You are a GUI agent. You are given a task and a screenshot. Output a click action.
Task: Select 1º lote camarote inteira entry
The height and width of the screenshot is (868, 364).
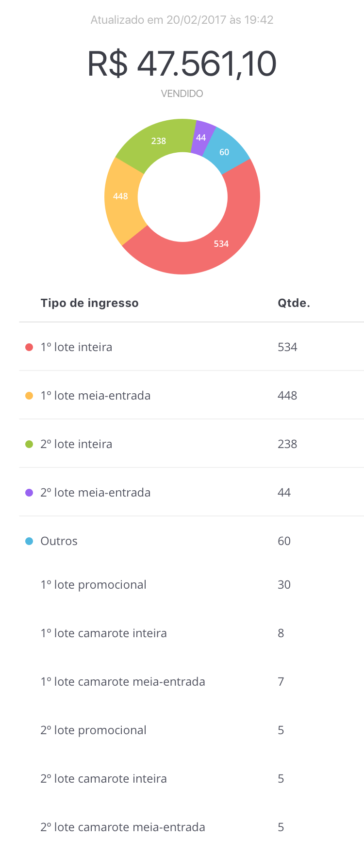pyautogui.click(x=103, y=633)
